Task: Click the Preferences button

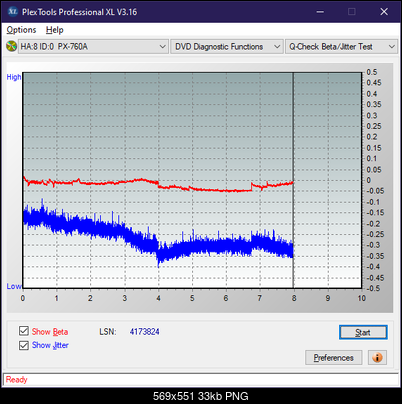Action: coord(333,358)
